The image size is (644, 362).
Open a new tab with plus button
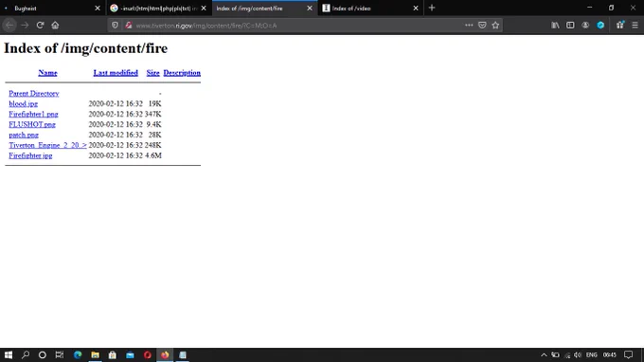click(x=432, y=8)
